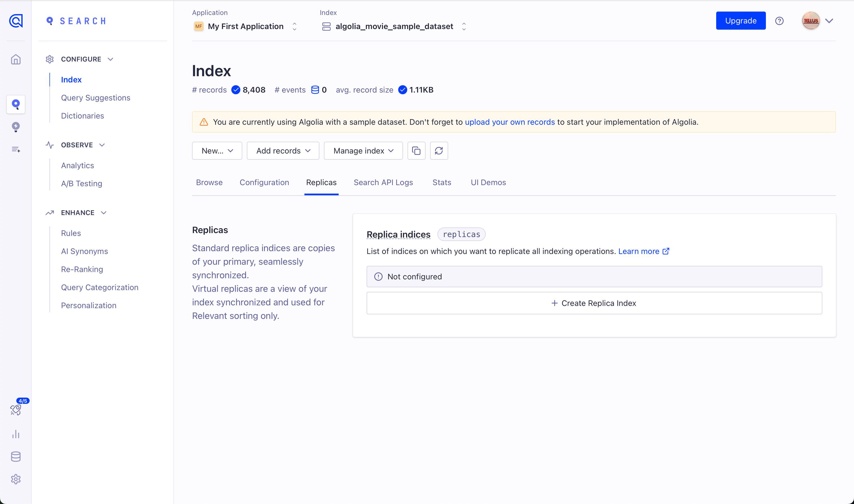Screen dimensions: 854x504
Task: Select the Recommend lightbulb icon
Action: point(16,127)
